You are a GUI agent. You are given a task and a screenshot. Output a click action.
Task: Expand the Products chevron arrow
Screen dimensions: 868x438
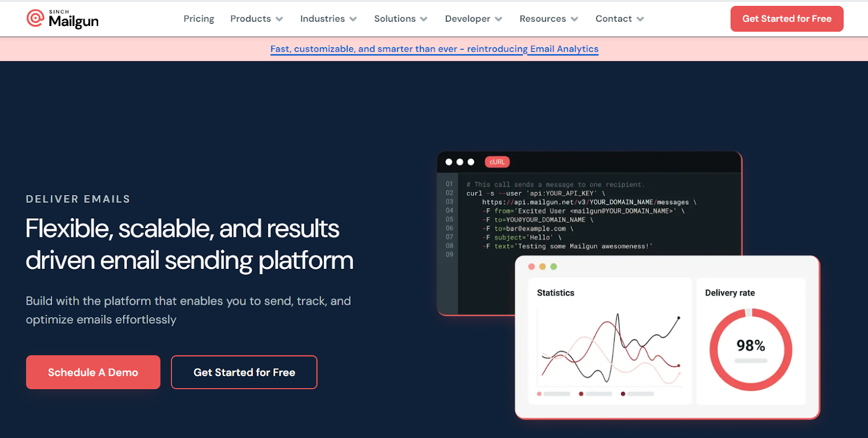279,19
